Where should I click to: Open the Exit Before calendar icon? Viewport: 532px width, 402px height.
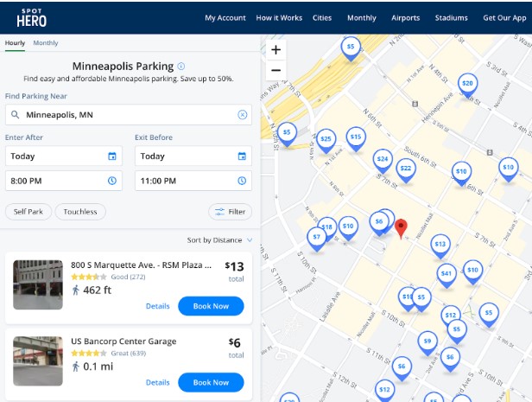point(242,156)
